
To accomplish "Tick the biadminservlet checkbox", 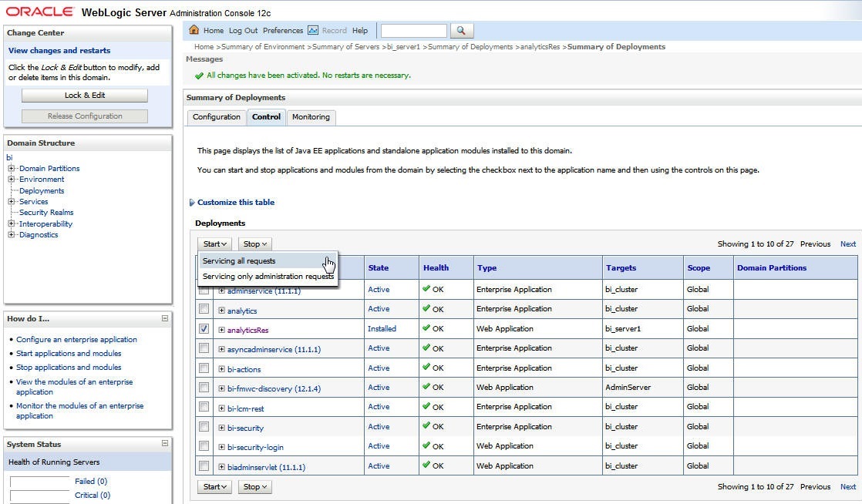I will click(x=204, y=465).
